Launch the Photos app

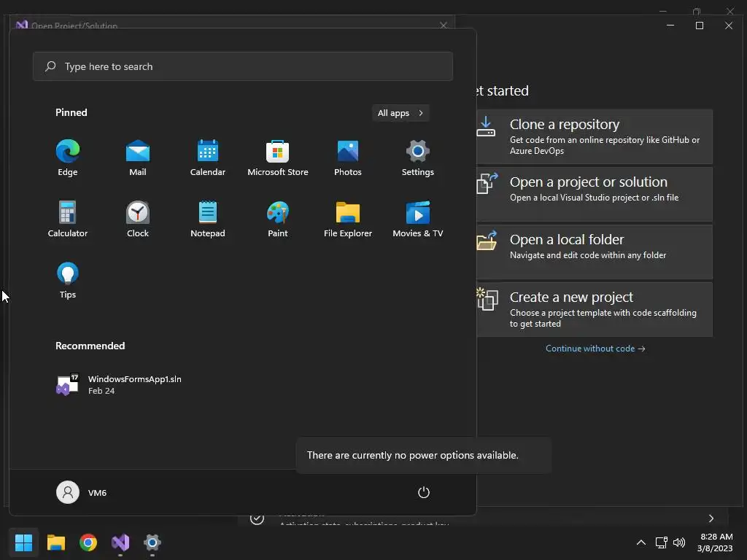coord(348,158)
